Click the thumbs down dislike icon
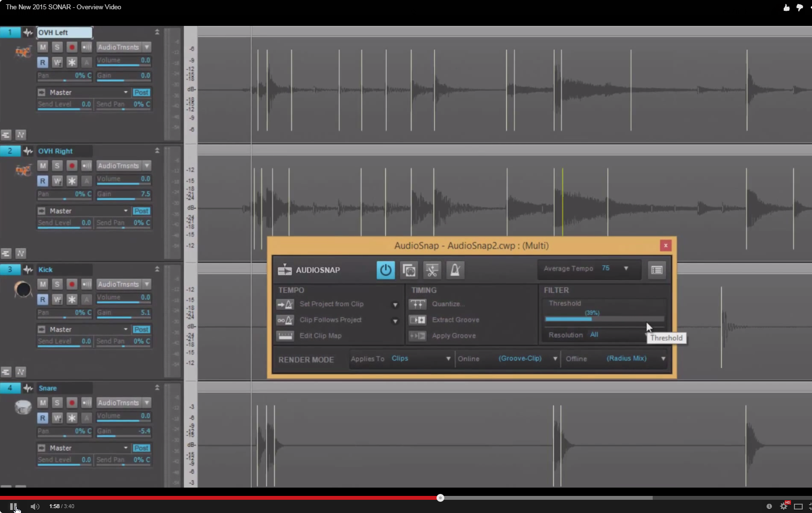The width and height of the screenshot is (812, 513). [799, 7]
